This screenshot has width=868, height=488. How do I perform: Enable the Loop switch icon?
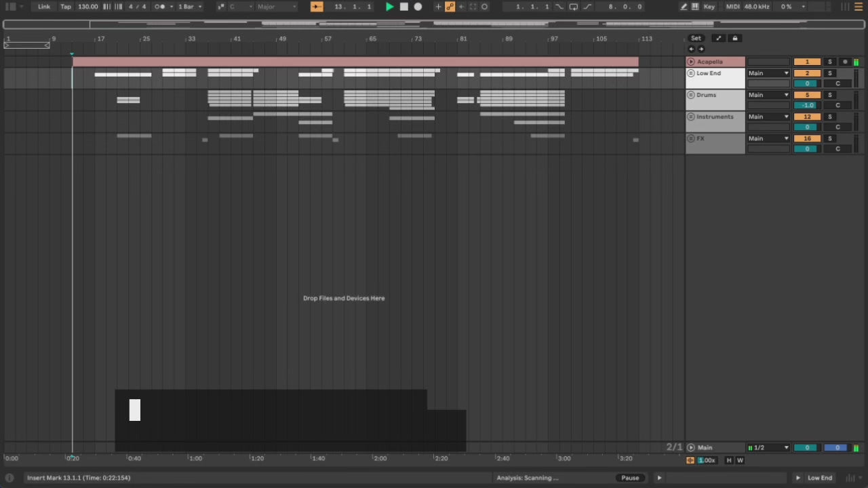(573, 7)
